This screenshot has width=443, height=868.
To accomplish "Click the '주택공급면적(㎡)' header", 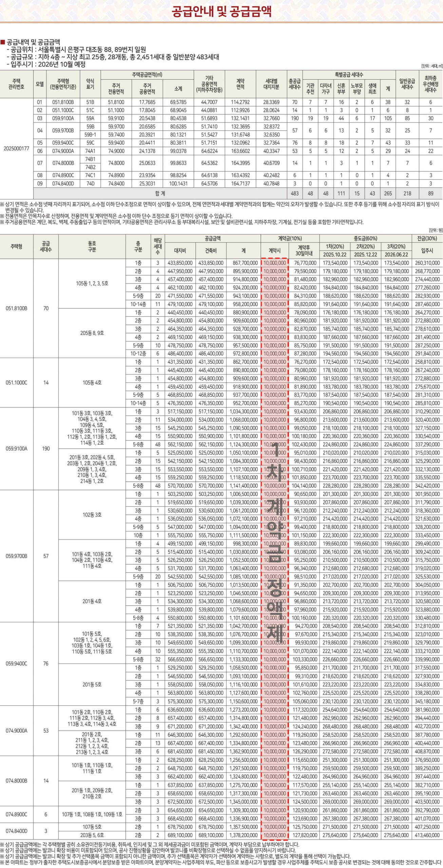I will coord(147,74).
